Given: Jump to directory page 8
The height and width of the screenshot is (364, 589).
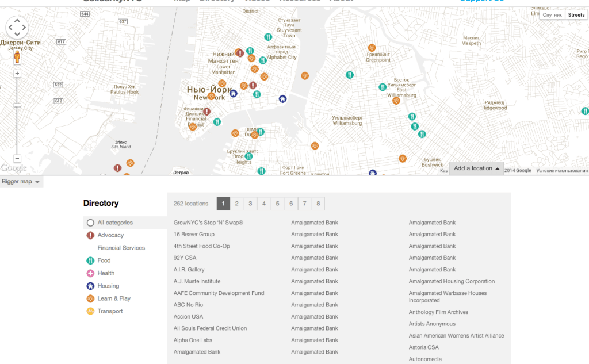Looking at the screenshot, I should point(318,204).
